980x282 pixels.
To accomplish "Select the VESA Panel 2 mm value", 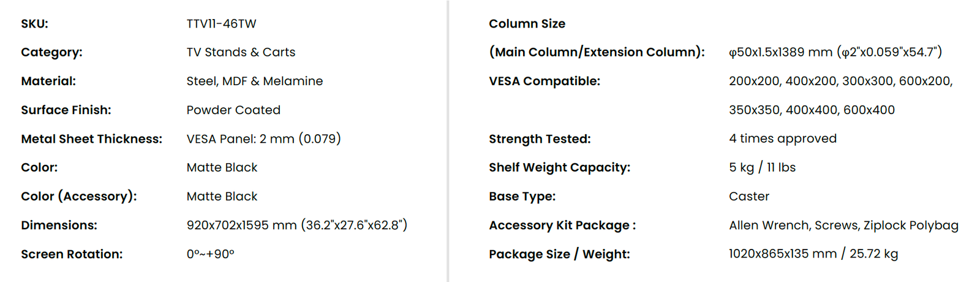I will point(263,139).
